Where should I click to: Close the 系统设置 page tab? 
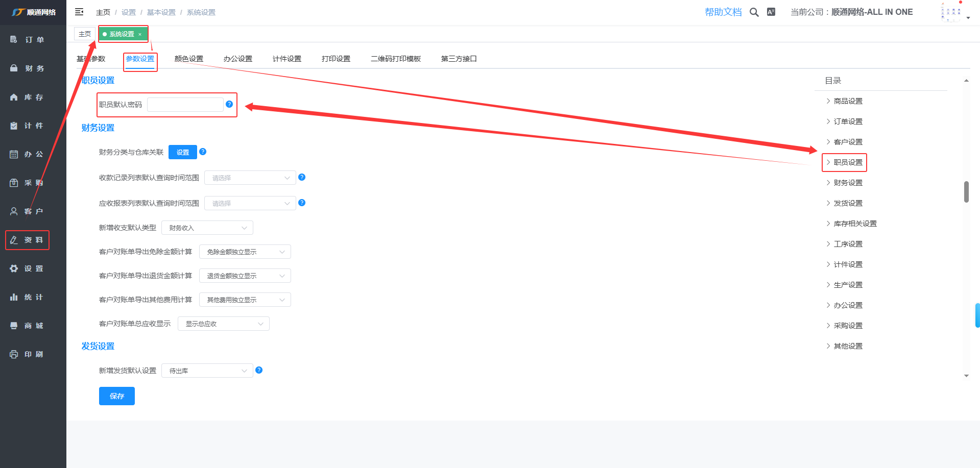point(140,34)
